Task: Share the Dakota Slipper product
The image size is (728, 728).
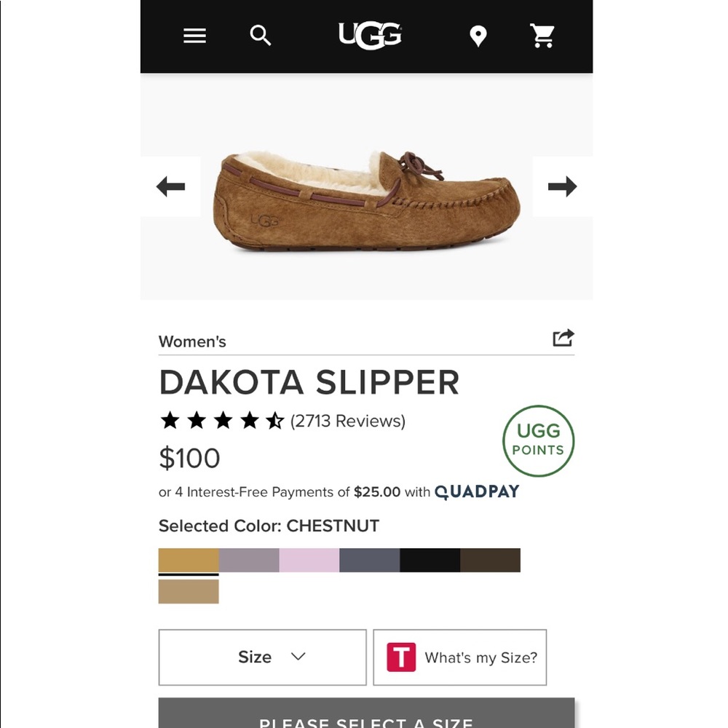Action: tap(563, 337)
